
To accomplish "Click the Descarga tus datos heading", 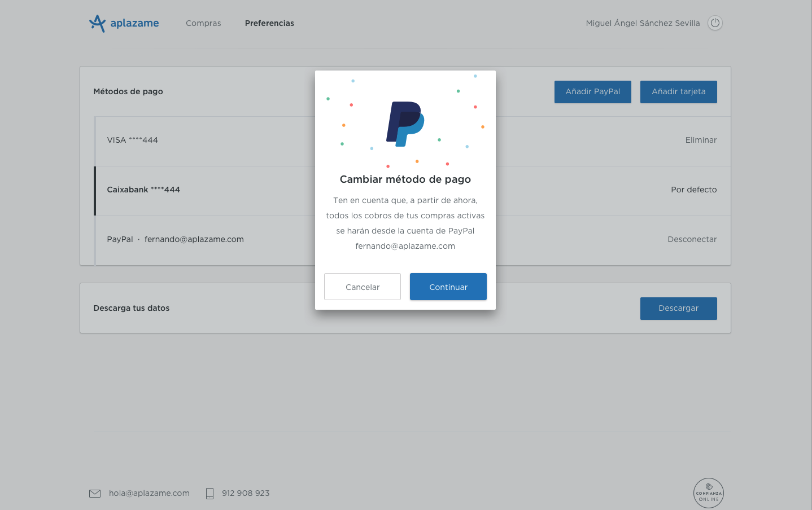I will [x=132, y=308].
